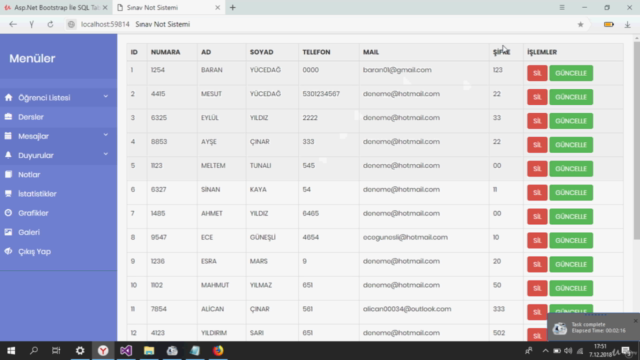Click the site info icon before localhost
Viewport: 640px width, 360px height.
pos(71,24)
